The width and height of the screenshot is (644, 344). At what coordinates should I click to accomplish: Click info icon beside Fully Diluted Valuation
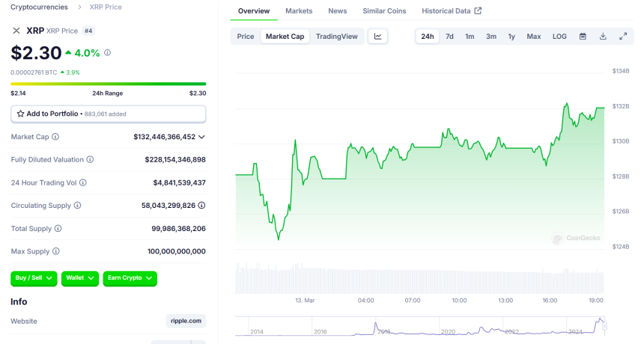(91, 159)
